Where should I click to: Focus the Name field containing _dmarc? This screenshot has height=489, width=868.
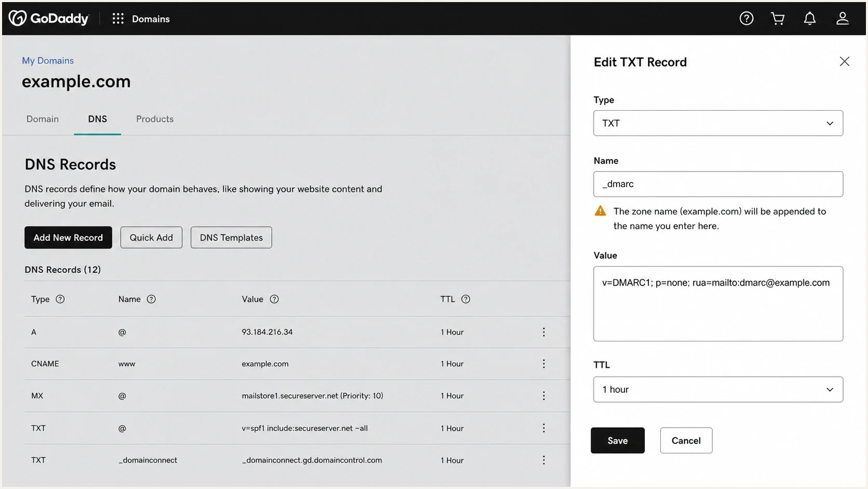click(718, 184)
